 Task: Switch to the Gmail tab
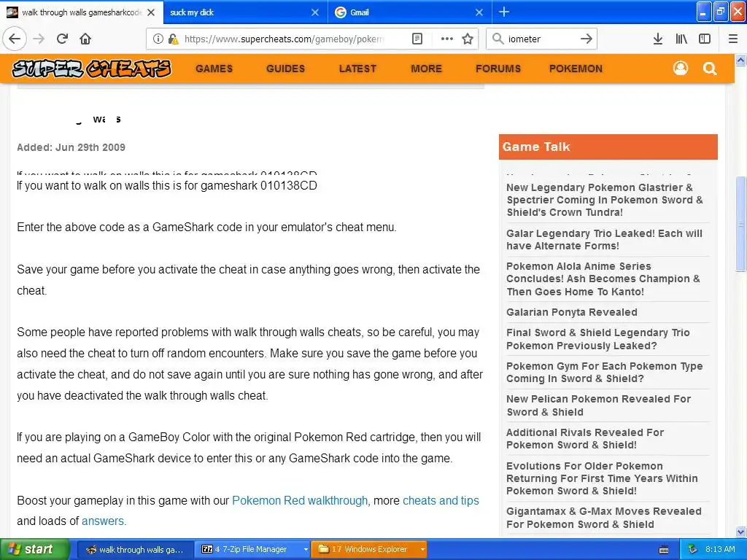[x=410, y=12]
